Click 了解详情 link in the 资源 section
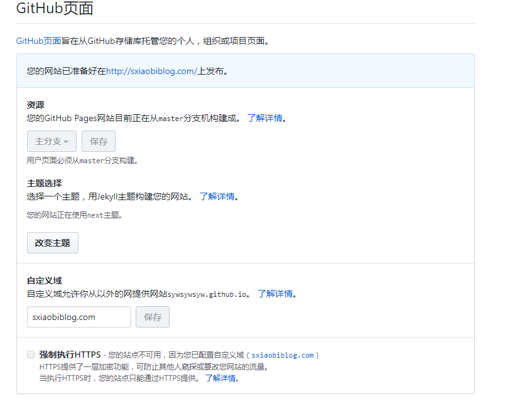The width and height of the screenshot is (532, 411). coord(265,118)
